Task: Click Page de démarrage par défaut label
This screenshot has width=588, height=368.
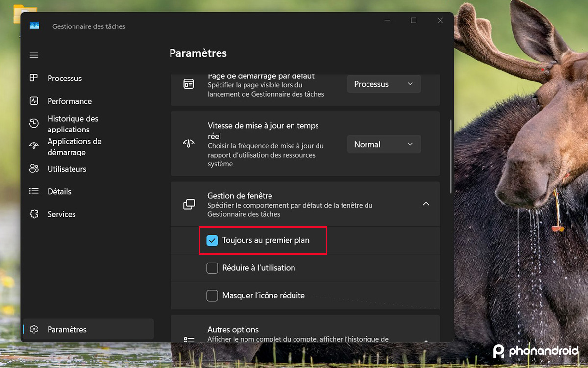Action: pyautogui.click(x=261, y=77)
